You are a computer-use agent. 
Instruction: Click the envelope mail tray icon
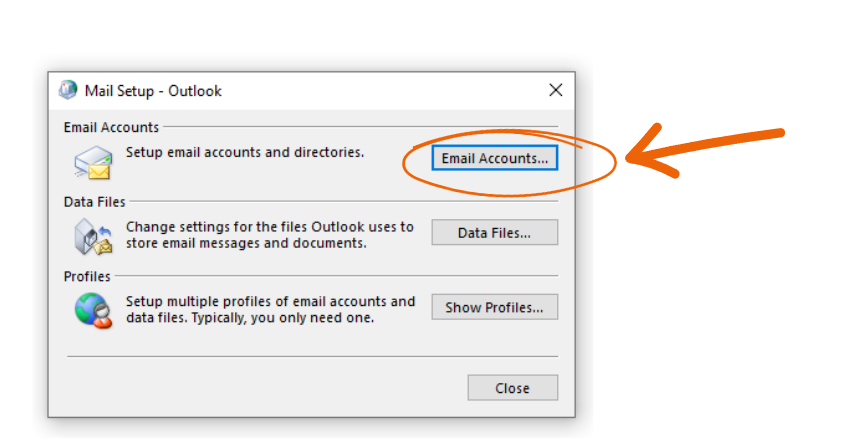coord(93,162)
